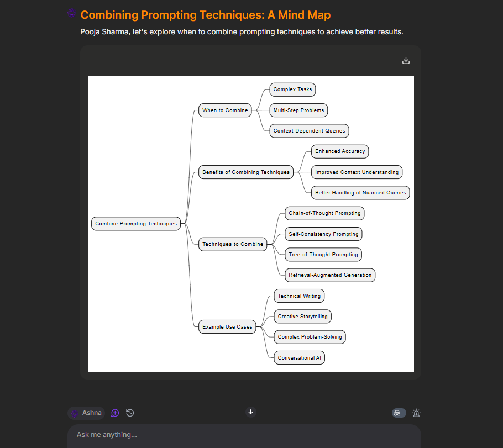Click the siren alert icon

pyautogui.click(x=416, y=413)
